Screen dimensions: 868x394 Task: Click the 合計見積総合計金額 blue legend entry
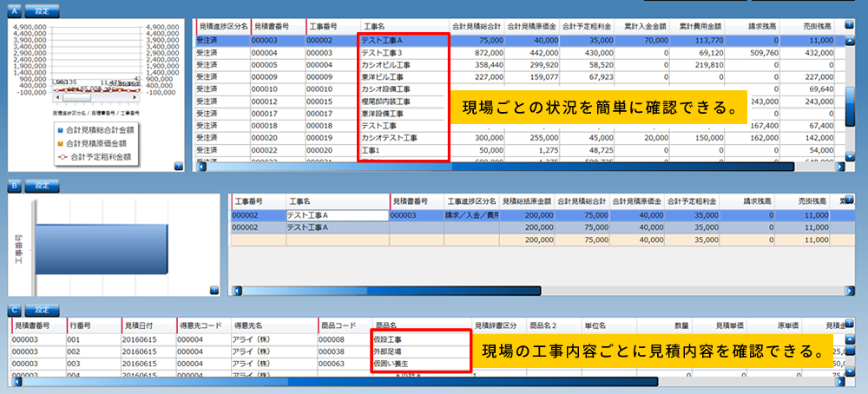click(x=99, y=130)
